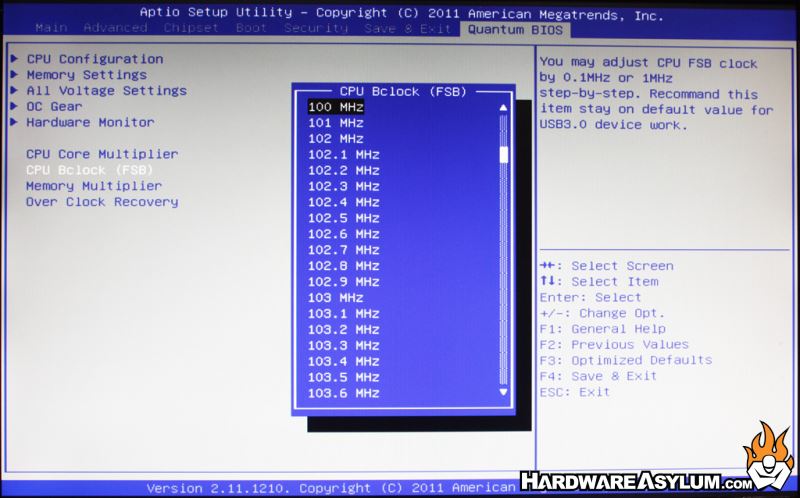
Task: Click the Select Item key hint
Action: coord(599,281)
